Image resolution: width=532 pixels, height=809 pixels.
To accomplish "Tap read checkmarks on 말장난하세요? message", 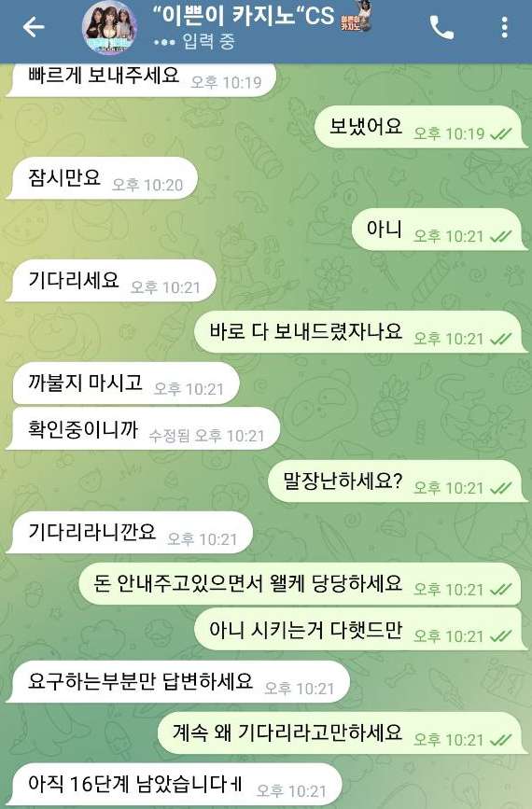I will click(x=500, y=489).
